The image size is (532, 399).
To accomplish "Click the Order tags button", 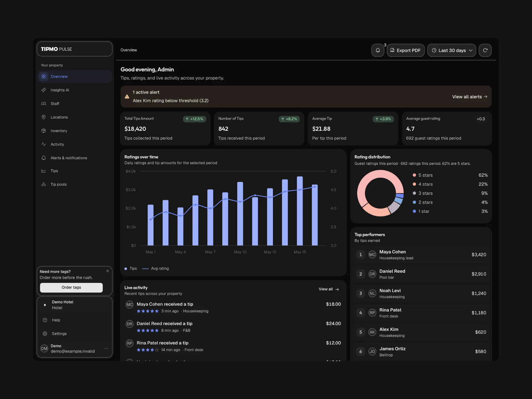I will point(71,288).
